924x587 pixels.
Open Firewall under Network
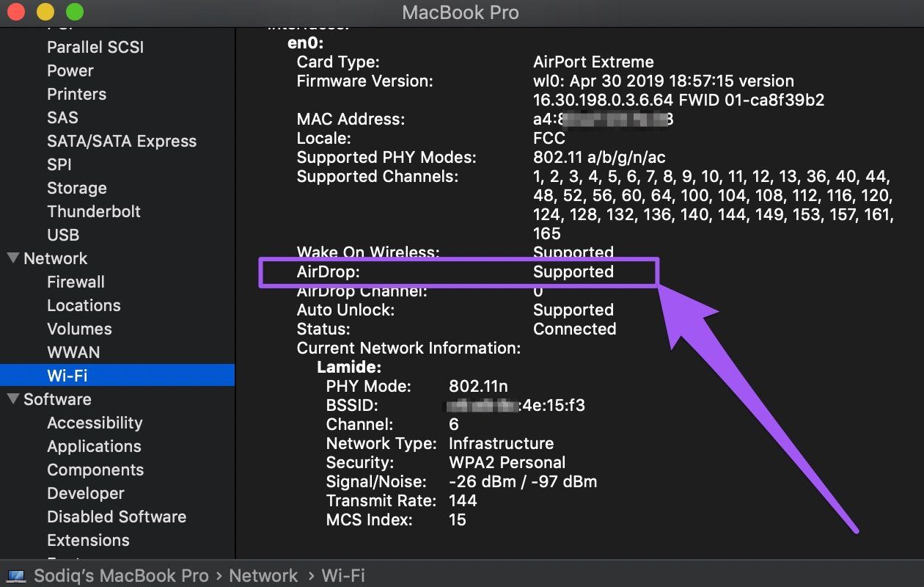tap(76, 282)
